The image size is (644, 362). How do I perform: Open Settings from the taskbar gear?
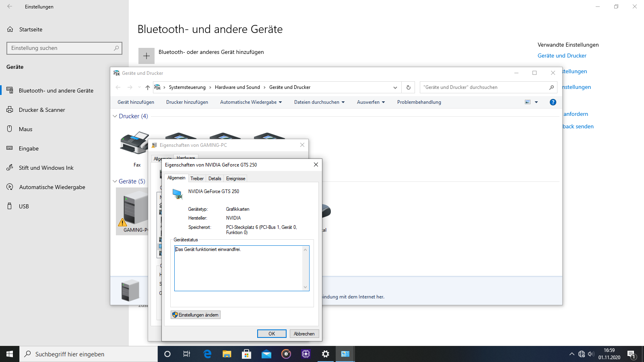coord(325,354)
